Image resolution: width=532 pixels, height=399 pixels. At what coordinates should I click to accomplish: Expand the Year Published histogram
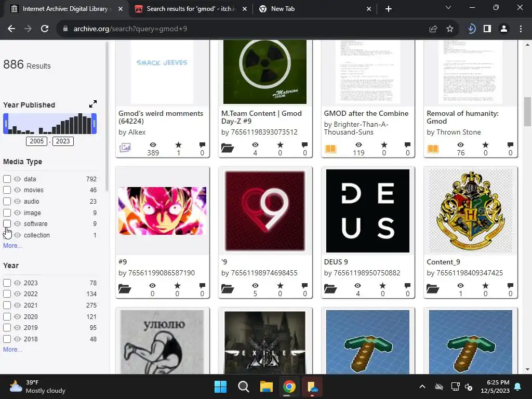[x=93, y=104]
